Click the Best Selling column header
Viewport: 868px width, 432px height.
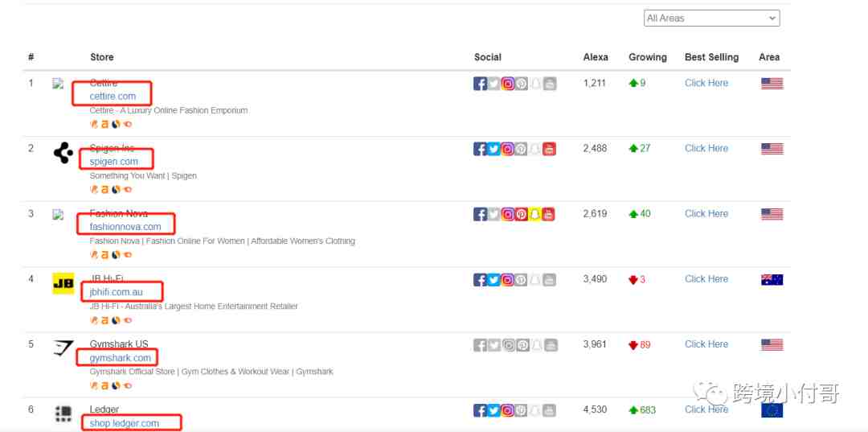(x=712, y=57)
